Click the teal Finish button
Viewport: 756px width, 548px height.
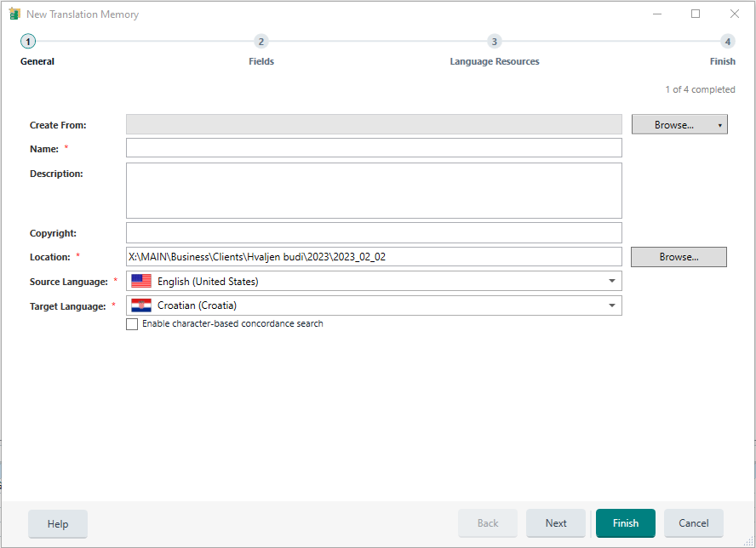626,523
